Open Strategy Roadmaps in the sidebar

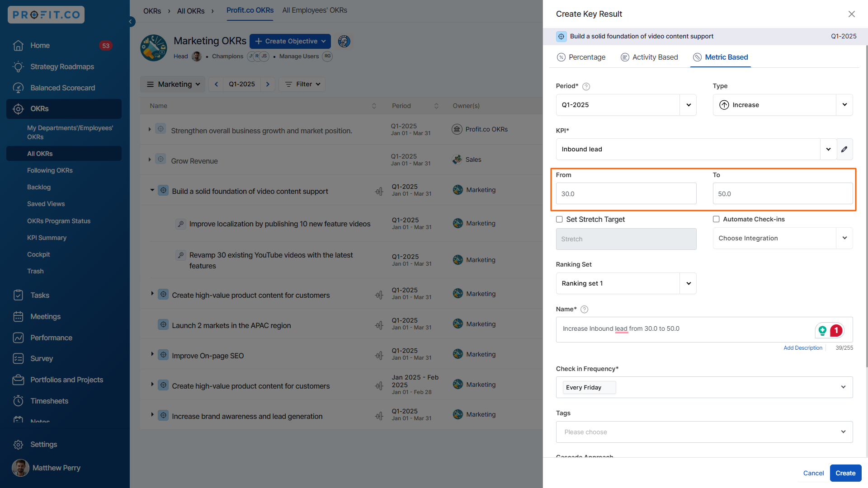point(62,66)
